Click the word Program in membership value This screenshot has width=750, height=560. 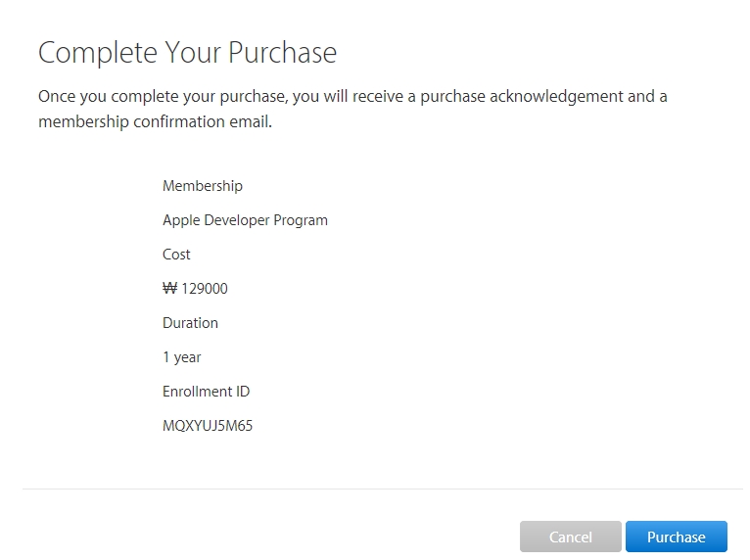[301, 220]
